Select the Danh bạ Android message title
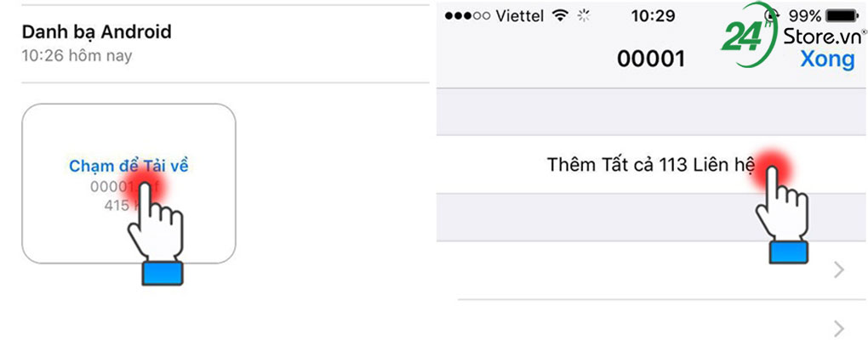 pos(96,32)
